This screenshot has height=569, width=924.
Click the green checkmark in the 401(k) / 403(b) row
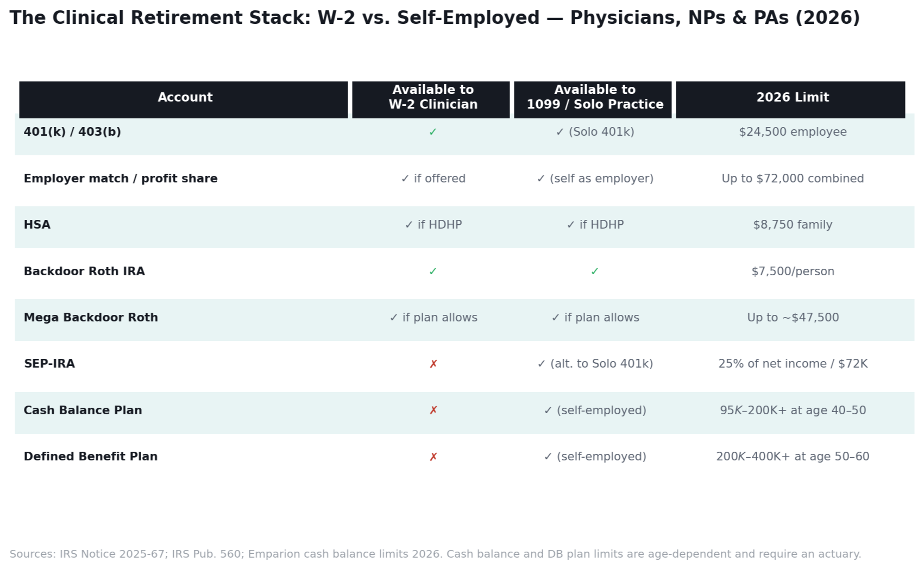433,132
